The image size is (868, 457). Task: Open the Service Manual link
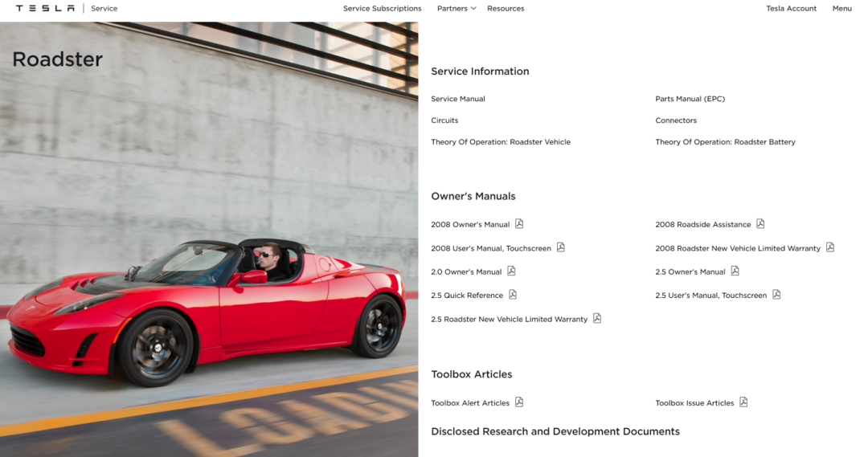(x=458, y=99)
